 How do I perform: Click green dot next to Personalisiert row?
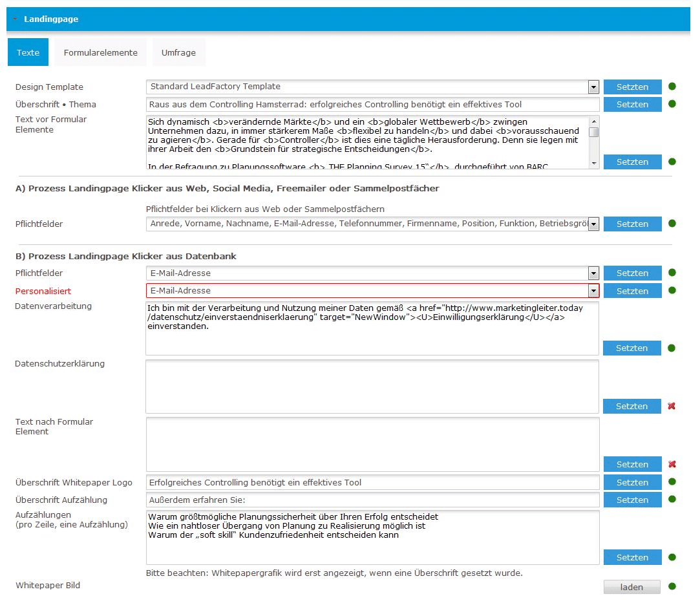pos(672,291)
